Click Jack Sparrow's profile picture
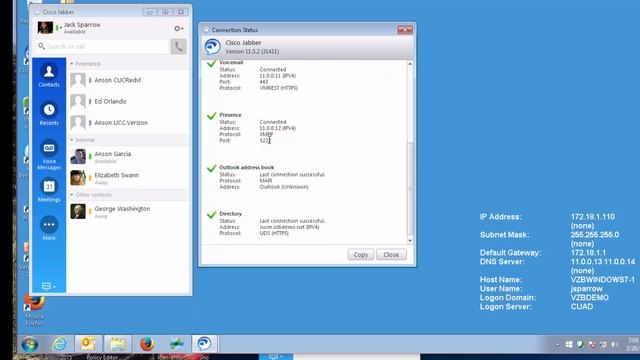The height and width of the screenshot is (360, 640). pos(45,27)
